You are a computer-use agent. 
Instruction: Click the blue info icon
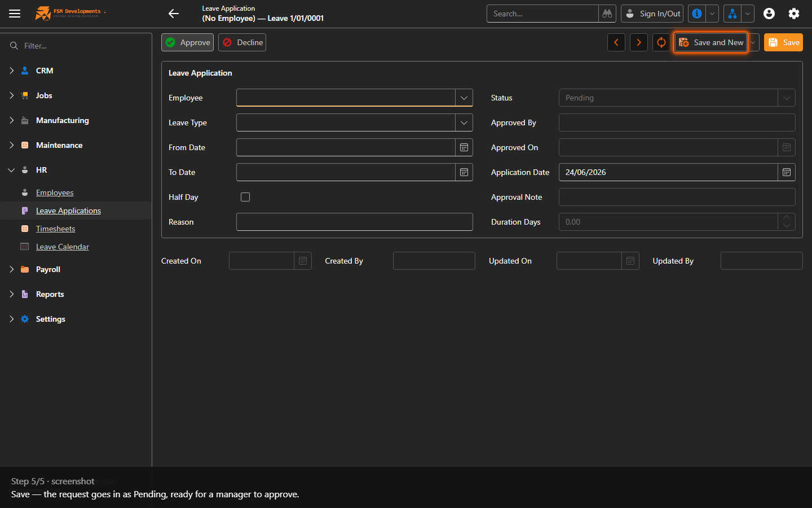pos(697,14)
